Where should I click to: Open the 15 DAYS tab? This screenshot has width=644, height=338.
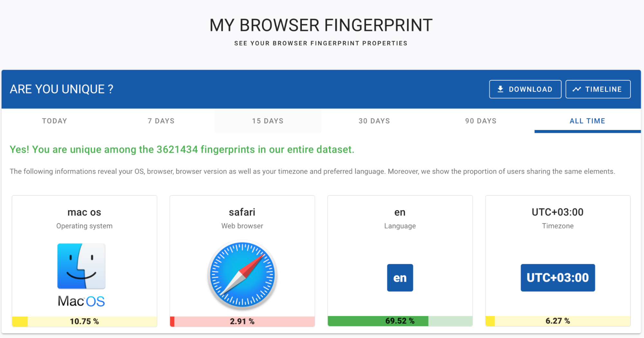point(268,121)
